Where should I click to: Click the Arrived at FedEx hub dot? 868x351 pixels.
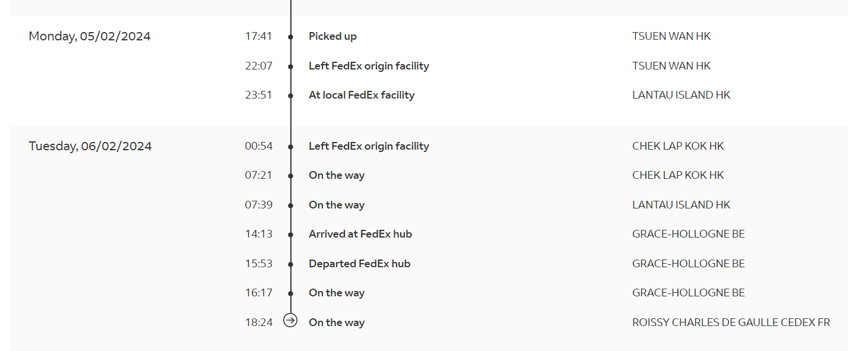tap(291, 235)
